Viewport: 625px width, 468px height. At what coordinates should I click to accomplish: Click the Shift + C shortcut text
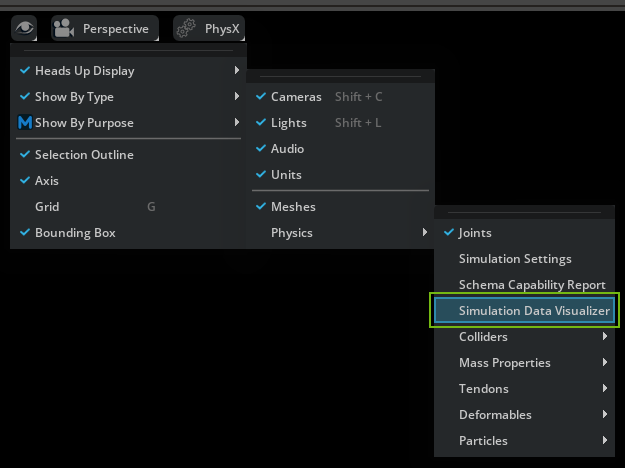point(358,96)
